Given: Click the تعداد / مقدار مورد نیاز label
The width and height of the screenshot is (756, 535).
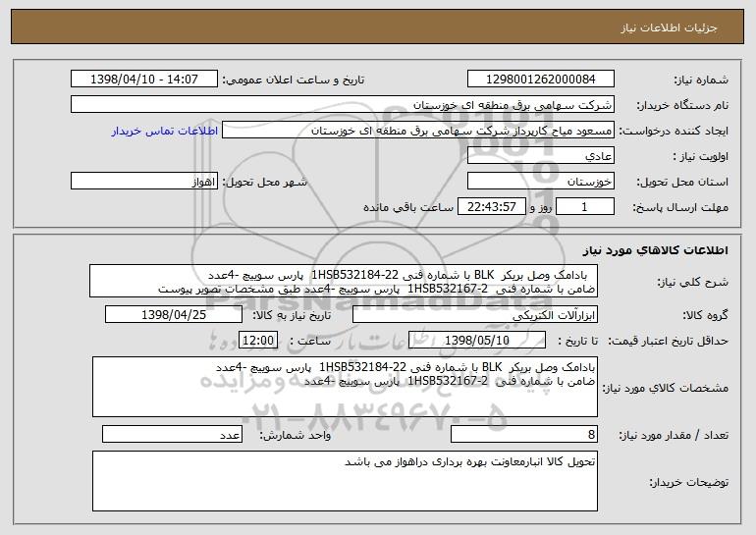Looking at the screenshot, I should pyautogui.click(x=674, y=435).
